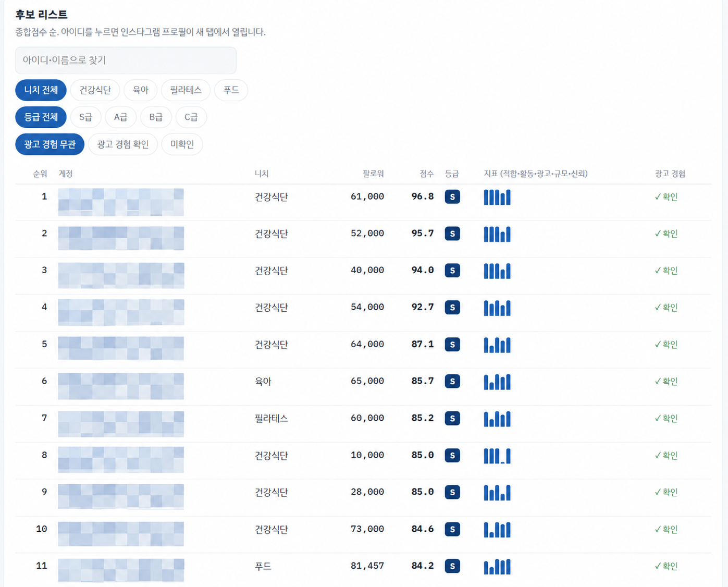728x587 pixels.
Task: Select the 니치 전체 filter chip
Action: [x=41, y=90]
